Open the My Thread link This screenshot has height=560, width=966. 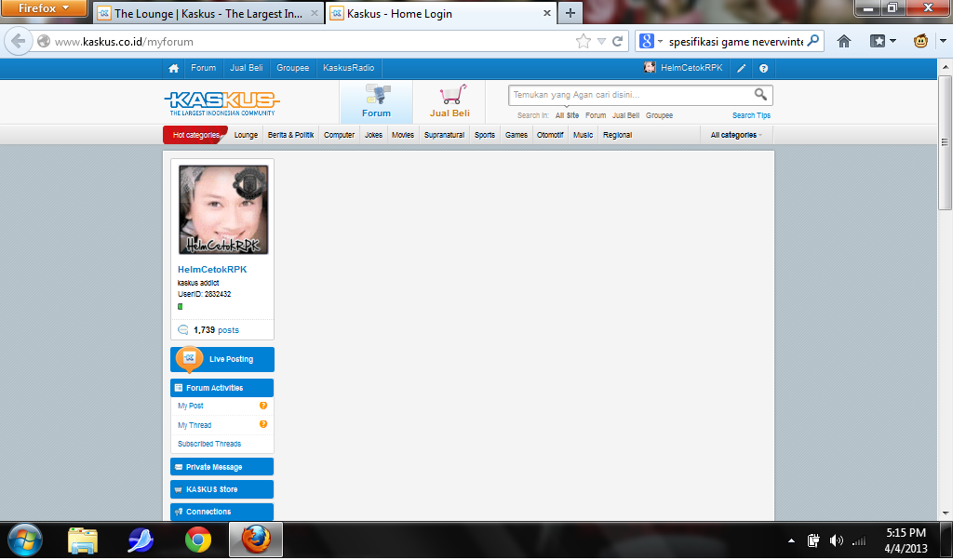(195, 425)
